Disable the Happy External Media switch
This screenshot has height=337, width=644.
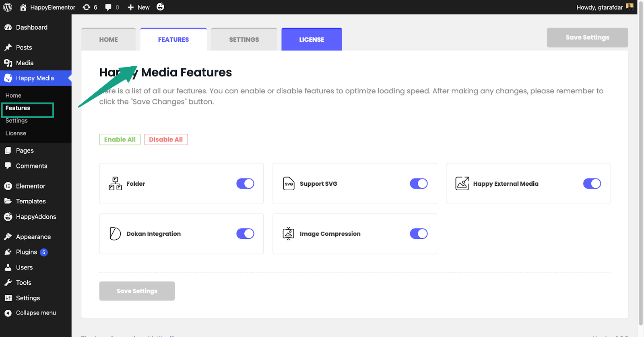pyautogui.click(x=592, y=183)
